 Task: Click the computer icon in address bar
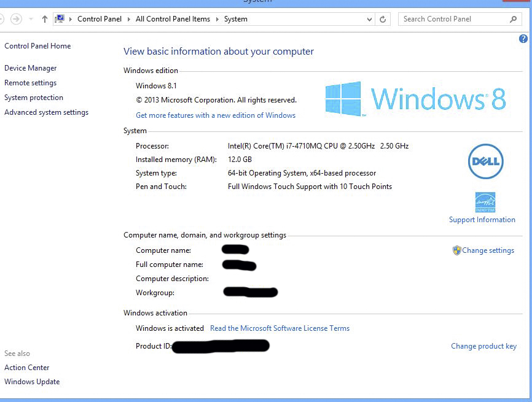(60, 18)
